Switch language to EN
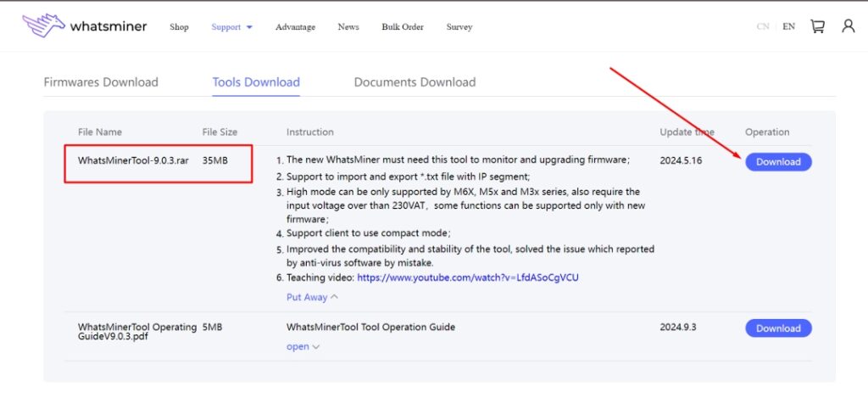The width and height of the screenshot is (868, 415). tap(789, 26)
